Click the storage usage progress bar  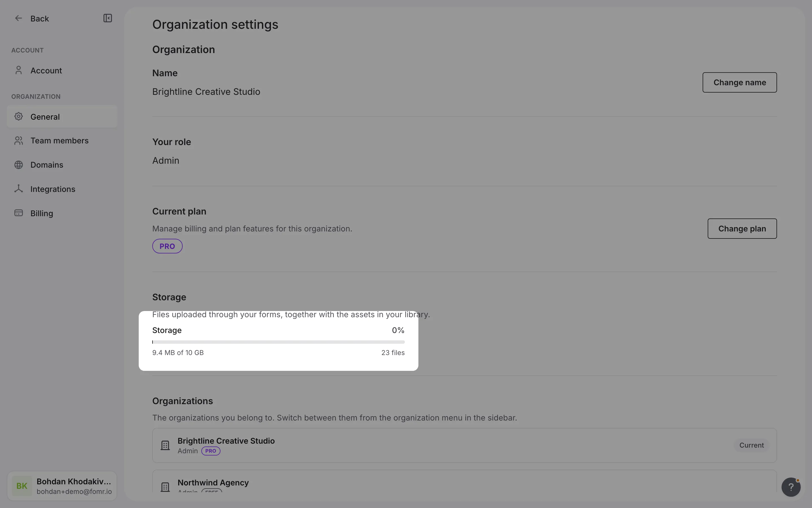[279, 342]
